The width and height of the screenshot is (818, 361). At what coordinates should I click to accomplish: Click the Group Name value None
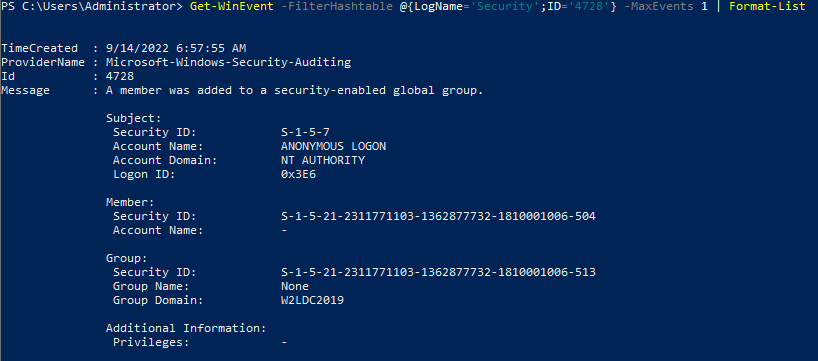[295, 286]
